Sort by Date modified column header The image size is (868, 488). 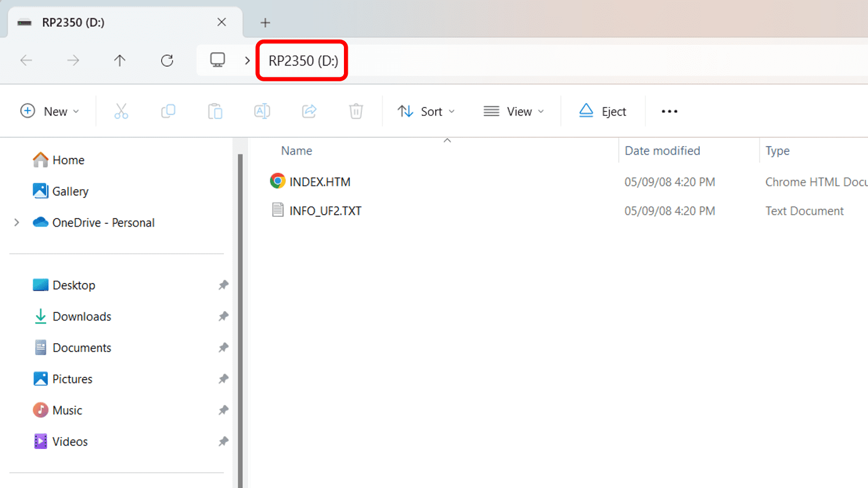[x=662, y=151]
